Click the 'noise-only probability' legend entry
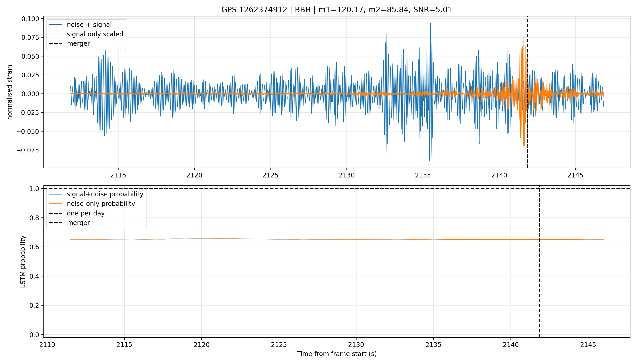 pyautogui.click(x=92, y=204)
